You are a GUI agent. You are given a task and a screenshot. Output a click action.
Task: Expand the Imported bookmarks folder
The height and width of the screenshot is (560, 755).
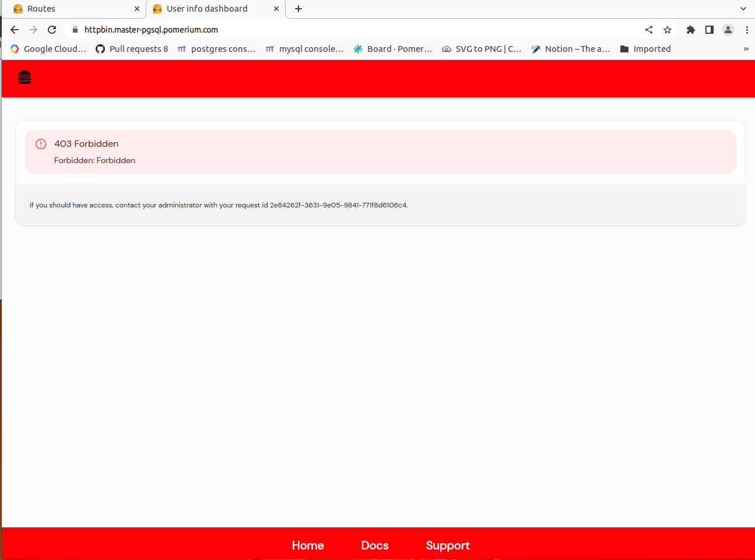click(x=645, y=48)
